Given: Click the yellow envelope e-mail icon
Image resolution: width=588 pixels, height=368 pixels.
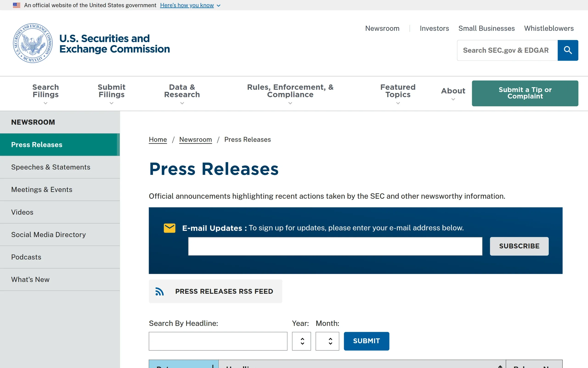Looking at the screenshot, I should pyautogui.click(x=169, y=228).
